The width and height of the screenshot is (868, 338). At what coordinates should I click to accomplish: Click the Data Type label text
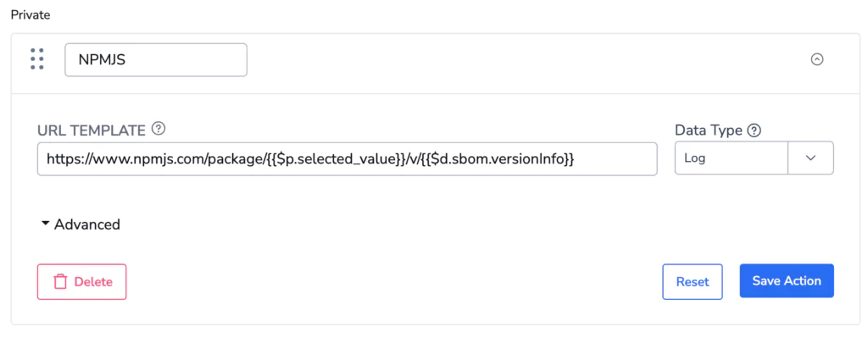pyautogui.click(x=709, y=130)
